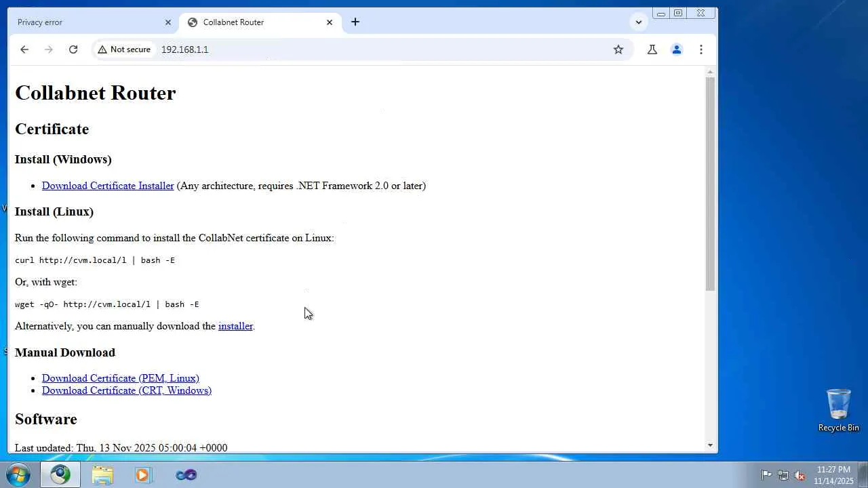Click the curl command text line
The height and width of the screenshot is (488, 868).
95,260
